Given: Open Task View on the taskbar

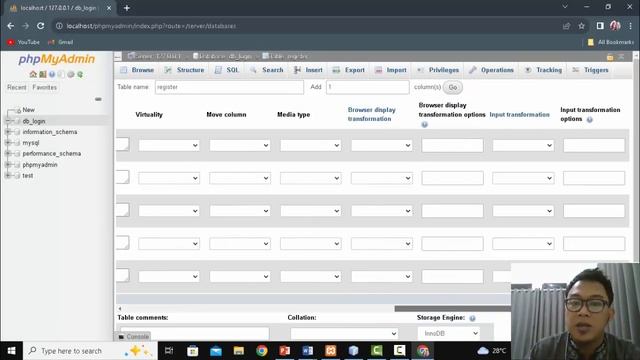Looking at the screenshot, I should point(169,351).
